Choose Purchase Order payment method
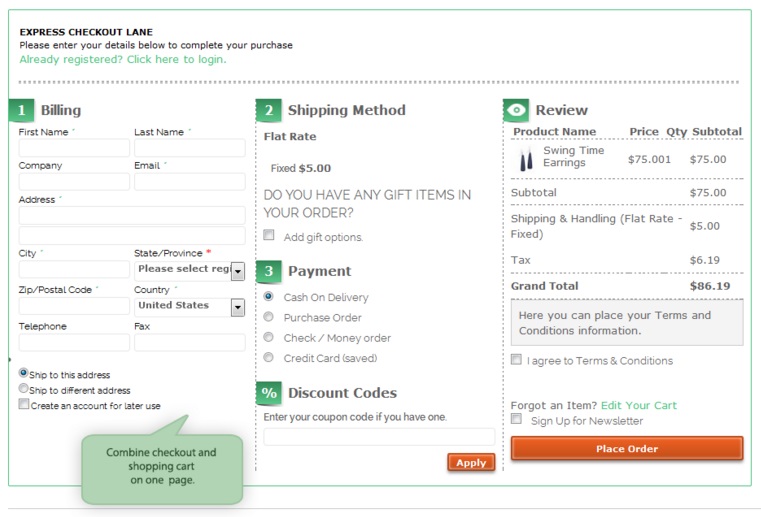 tap(268, 317)
